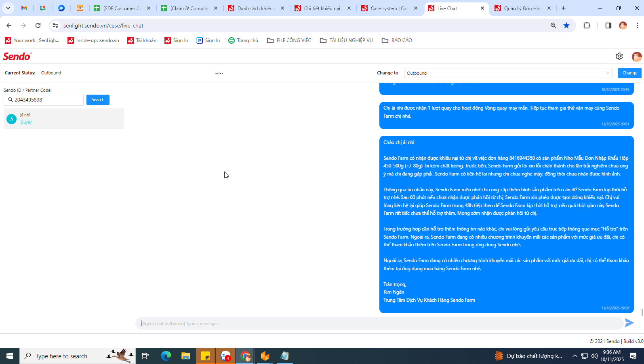This screenshot has height=364, width=644.
Task: Switch to Quản Lý Đơn Hàng tab
Action: [x=523, y=8]
